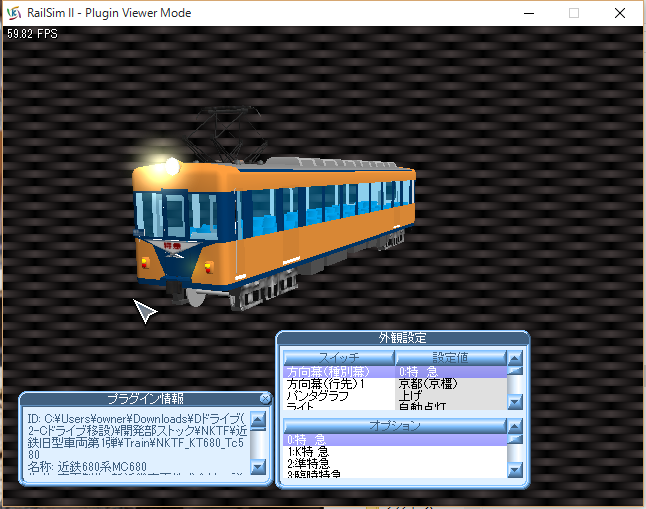
Task: Click the RailSim II app icon in title bar
Action: coord(14,13)
